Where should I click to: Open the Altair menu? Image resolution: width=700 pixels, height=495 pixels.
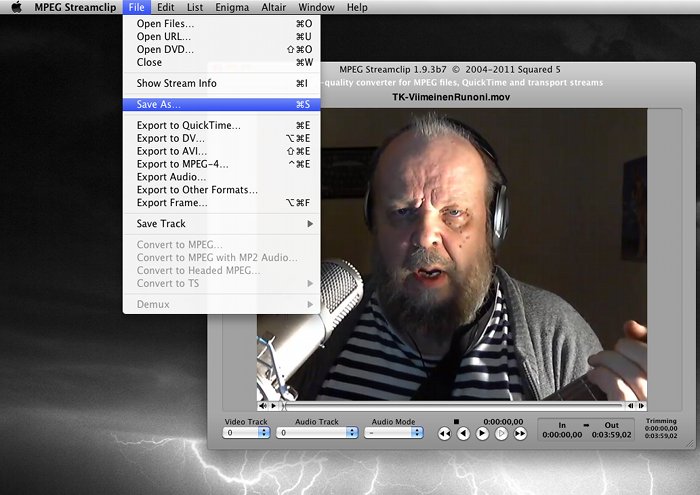pyautogui.click(x=274, y=7)
